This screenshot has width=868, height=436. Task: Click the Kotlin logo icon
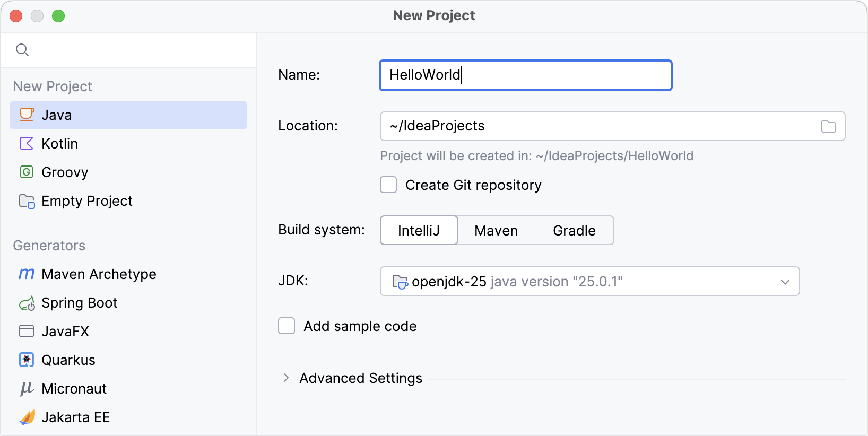(x=27, y=143)
